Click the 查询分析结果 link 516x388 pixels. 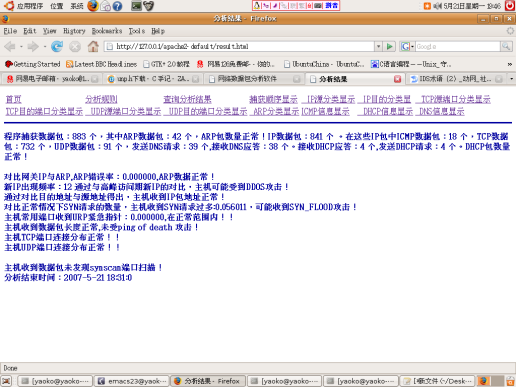pos(187,99)
